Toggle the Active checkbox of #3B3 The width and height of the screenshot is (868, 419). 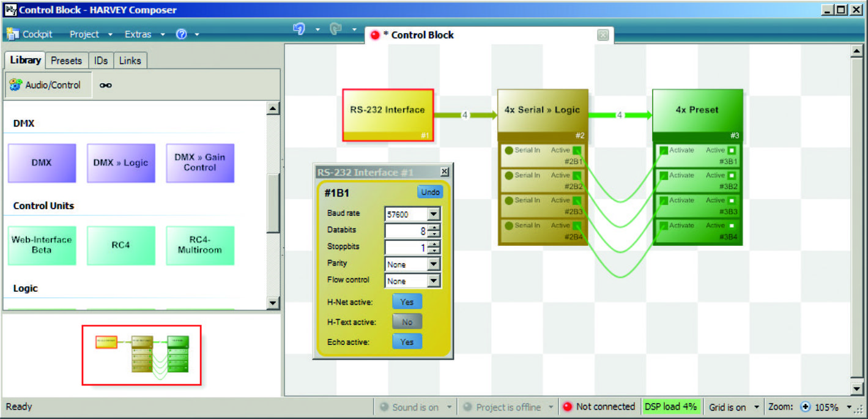click(732, 201)
